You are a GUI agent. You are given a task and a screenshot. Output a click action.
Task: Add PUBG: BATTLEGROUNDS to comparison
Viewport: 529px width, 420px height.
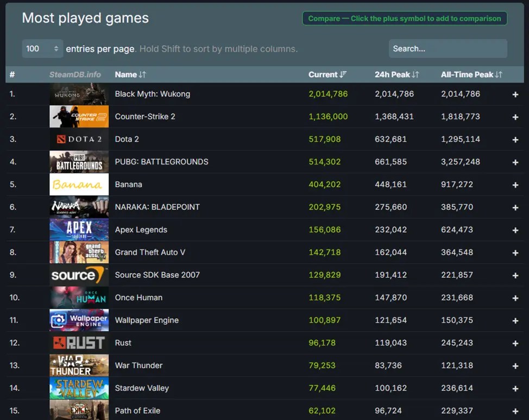[515, 162]
